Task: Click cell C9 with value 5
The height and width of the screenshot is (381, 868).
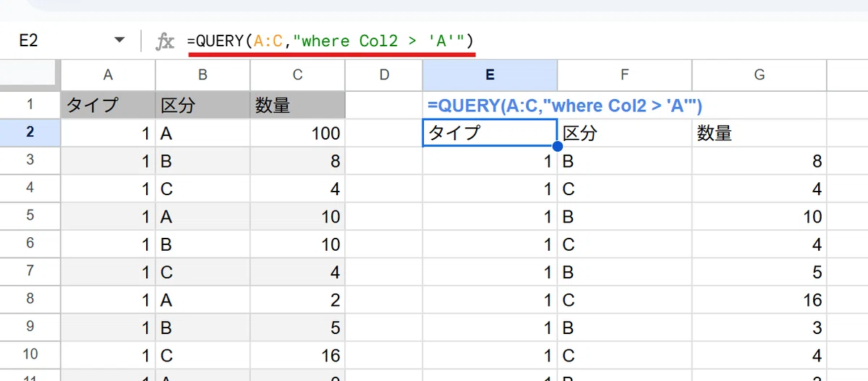Action: click(298, 327)
